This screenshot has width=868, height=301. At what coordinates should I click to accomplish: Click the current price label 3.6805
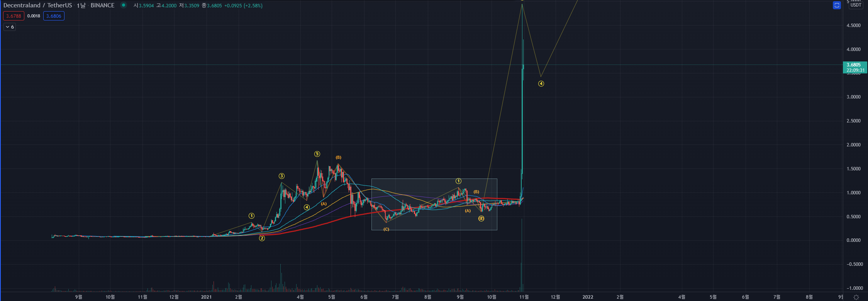coord(855,68)
